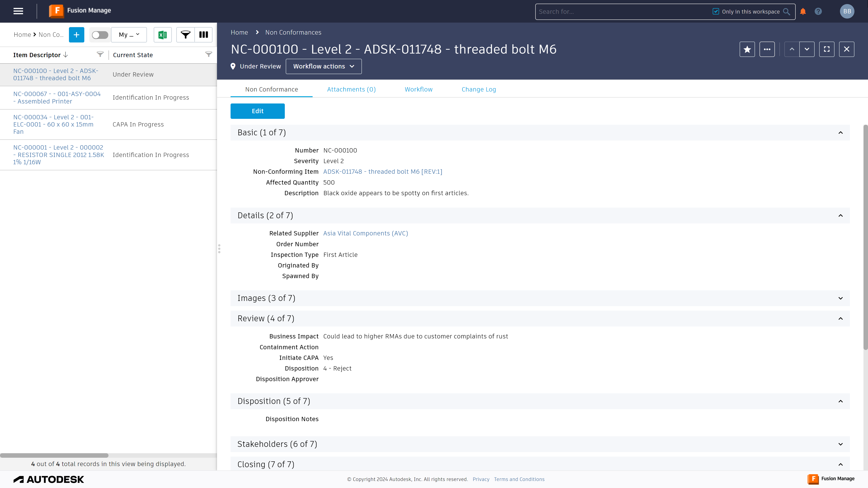Open the filter tool in the toolbar
This screenshot has width=868, height=488.
(x=185, y=35)
